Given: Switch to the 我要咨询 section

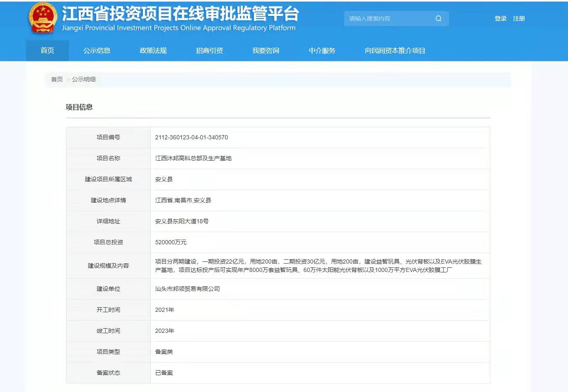Looking at the screenshot, I should click(x=266, y=51).
